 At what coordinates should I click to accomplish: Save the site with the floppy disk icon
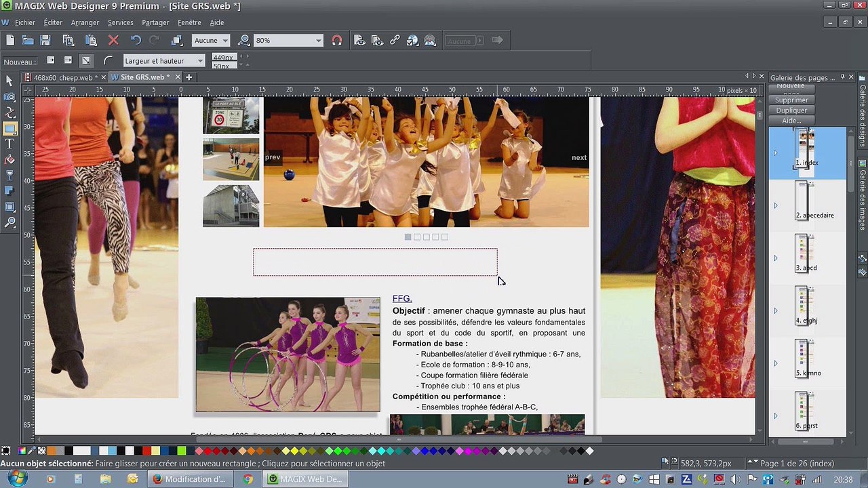click(x=45, y=41)
